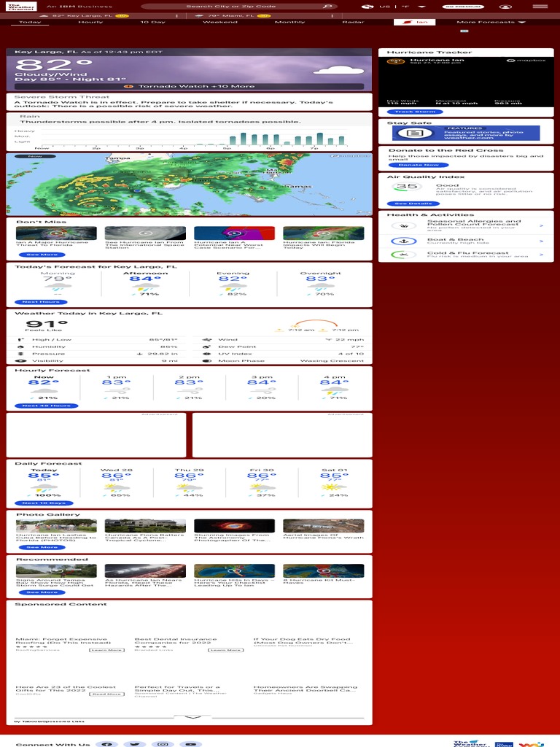
Task: Click See More under Photo Gallery
Action: [x=42, y=547]
